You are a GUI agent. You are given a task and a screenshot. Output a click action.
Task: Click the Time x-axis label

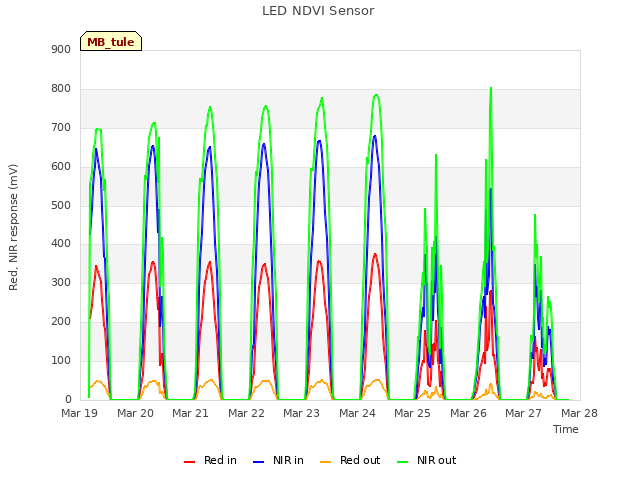(565, 429)
